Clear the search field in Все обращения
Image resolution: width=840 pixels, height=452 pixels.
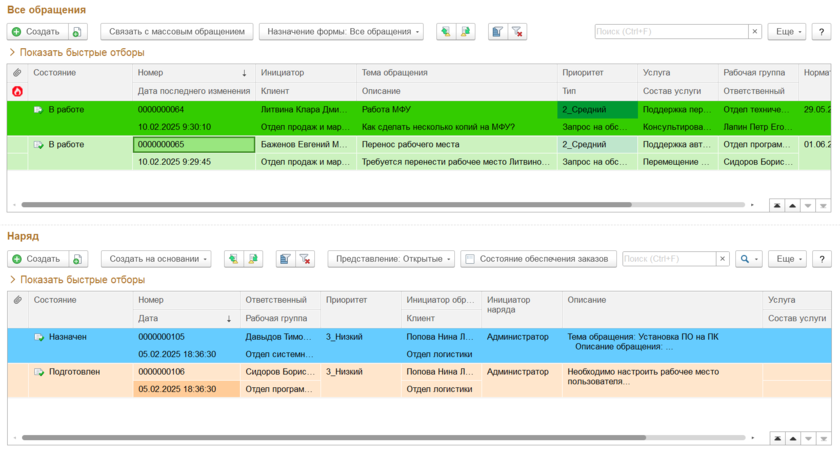755,32
